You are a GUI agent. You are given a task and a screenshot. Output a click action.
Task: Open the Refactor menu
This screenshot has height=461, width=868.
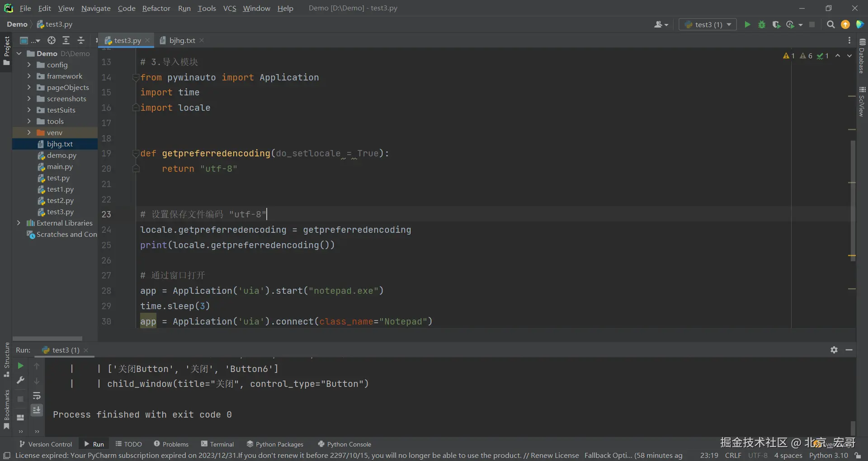pos(156,8)
